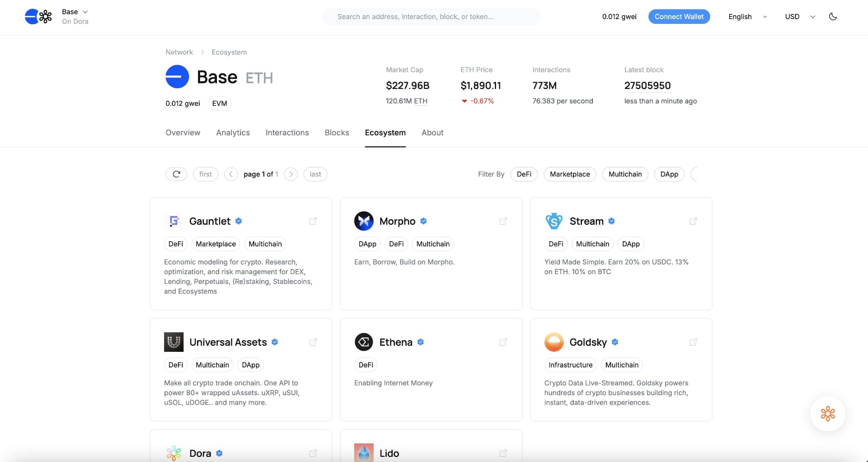Open Gauntlet external link icon

313,221
